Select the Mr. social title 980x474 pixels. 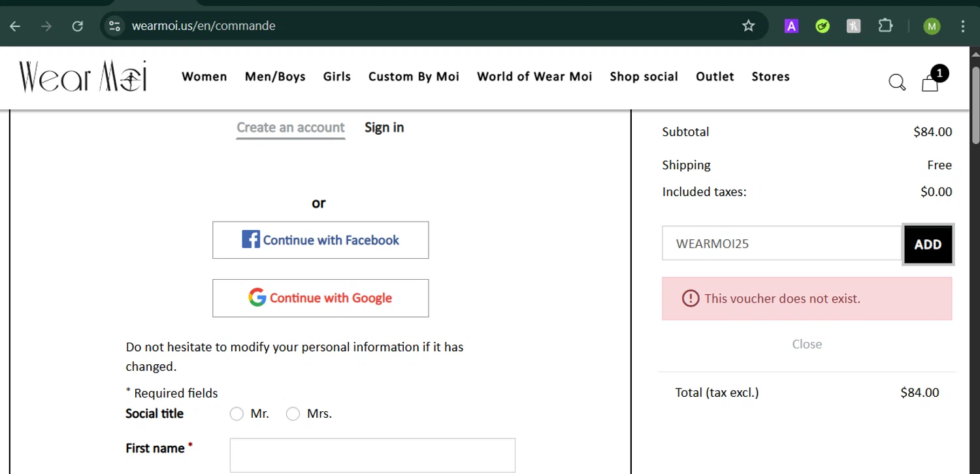pos(237,414)
